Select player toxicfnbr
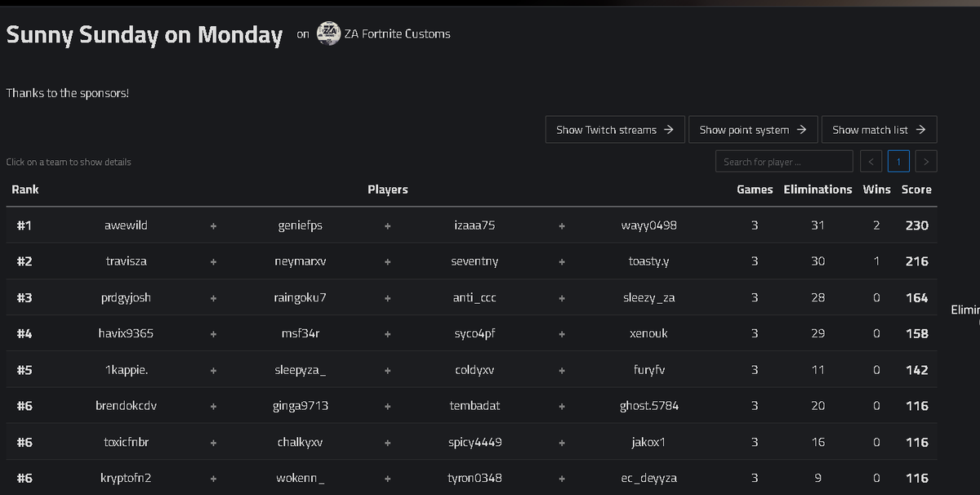Viewport: 980px width, 495px height. 127,442
